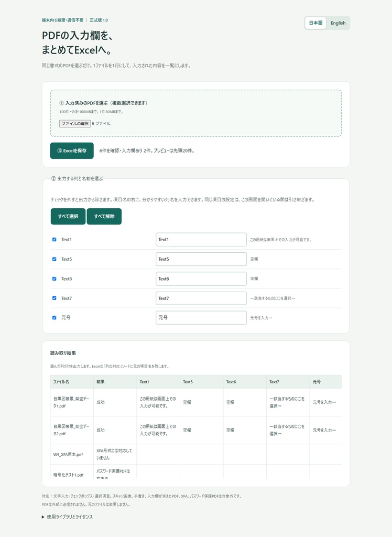Click the W9_XFA原本.pdf file name cell
Viewport: 392px width, 537px height.
tap(72, 455)
